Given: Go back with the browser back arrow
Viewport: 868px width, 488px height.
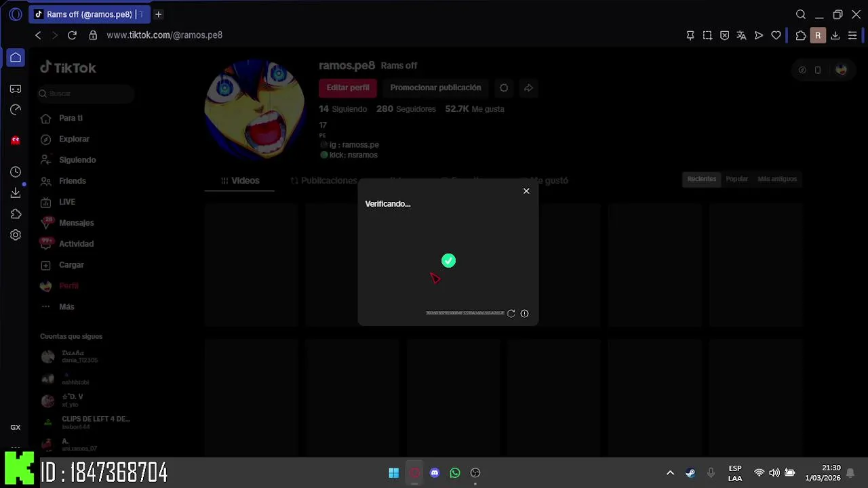Looking at the screenshot, I should (x=38, y=35).
